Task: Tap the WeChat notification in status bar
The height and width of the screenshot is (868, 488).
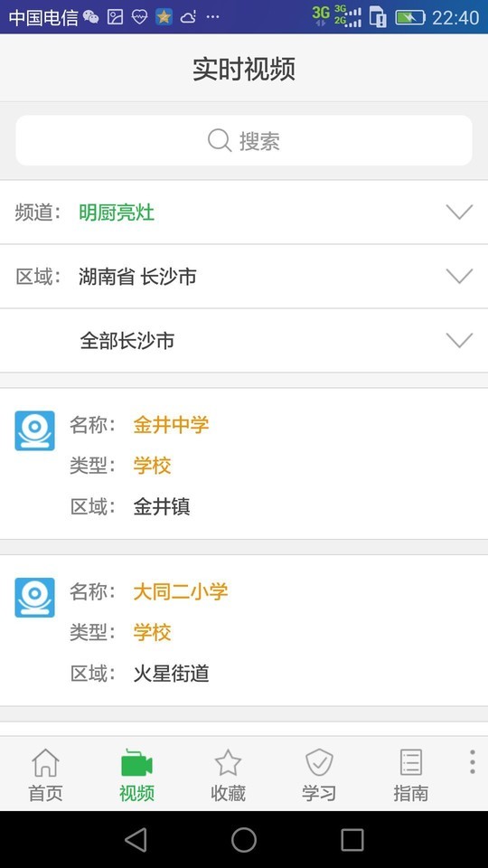Action: [x=90, y=17]
